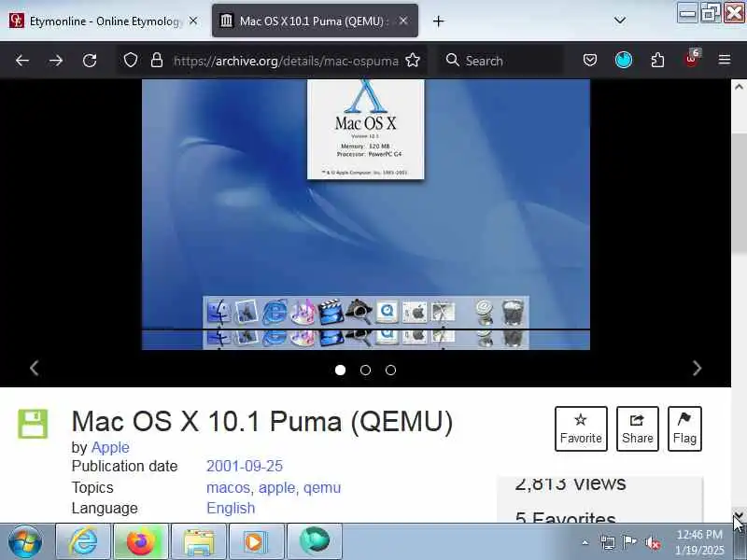The image size is (747, 560).
Task: Open the green globe taskbar app
Action: [x=315, y=541]
